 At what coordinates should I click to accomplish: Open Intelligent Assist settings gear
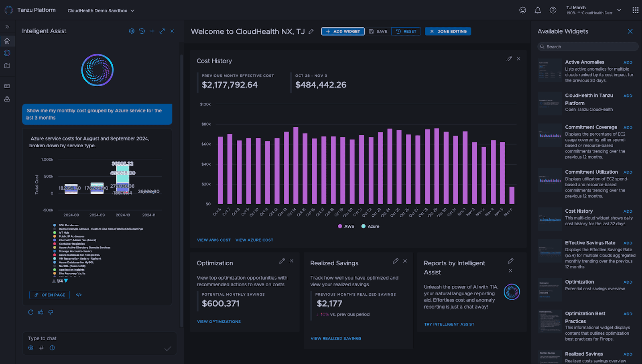click(131, 31)
